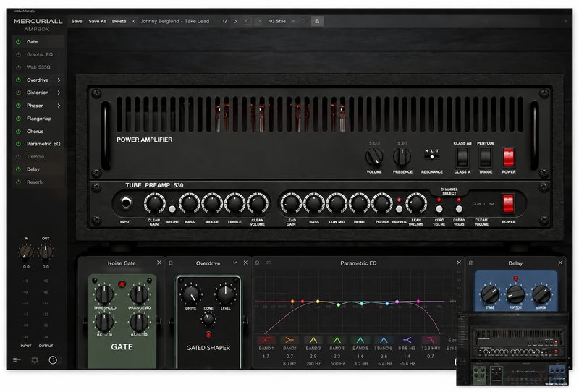The height and width of the screenshot is (392, 579).
Task: Click the Johnny Berglund - Take Lead preset name
Action: coord(174,22)
